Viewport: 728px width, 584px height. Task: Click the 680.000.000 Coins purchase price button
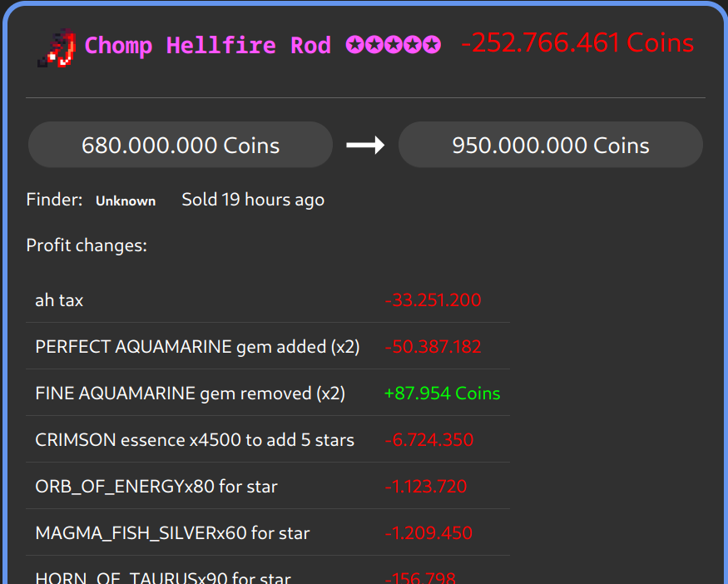181,146
